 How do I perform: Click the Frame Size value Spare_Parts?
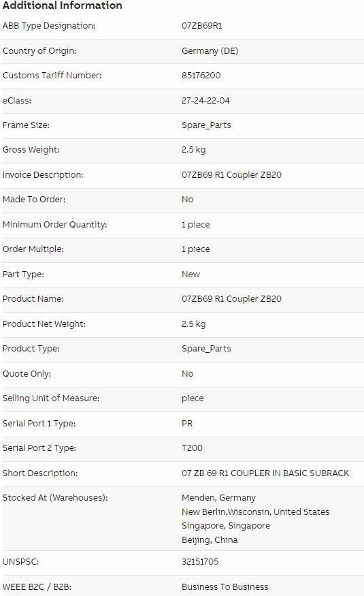coord(206,125)
